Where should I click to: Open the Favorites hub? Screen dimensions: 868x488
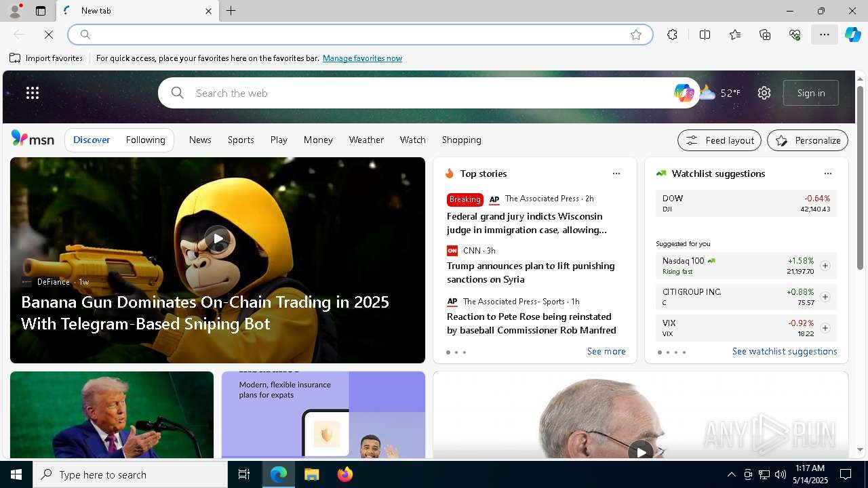click(735, 35)
